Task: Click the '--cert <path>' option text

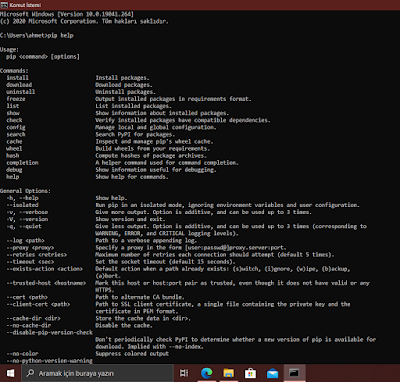Action: click(27, 297)
